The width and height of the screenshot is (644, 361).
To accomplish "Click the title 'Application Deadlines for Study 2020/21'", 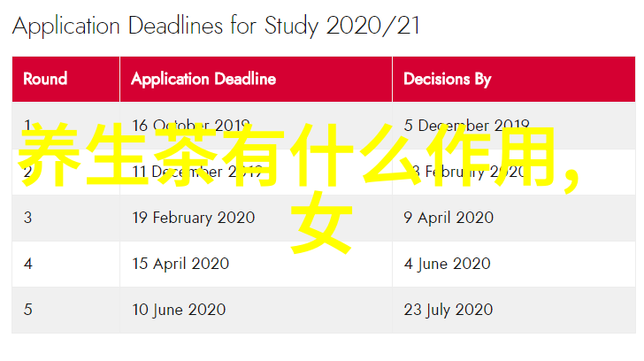I will coord(216,27).
